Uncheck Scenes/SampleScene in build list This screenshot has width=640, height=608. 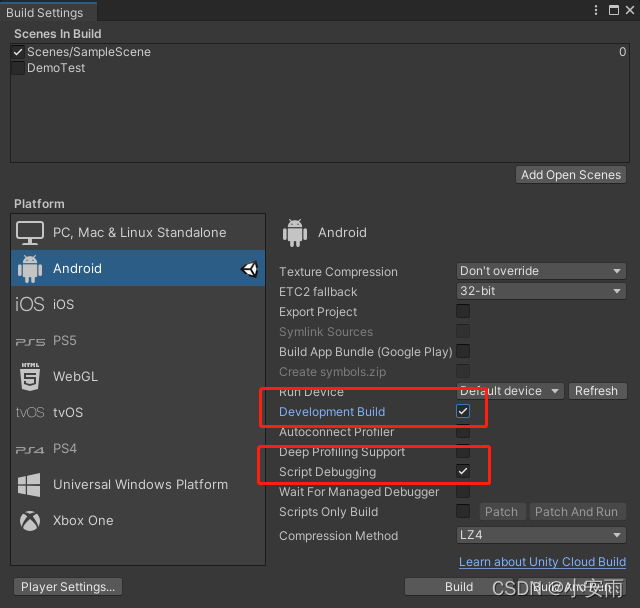(x=18, y=52)
